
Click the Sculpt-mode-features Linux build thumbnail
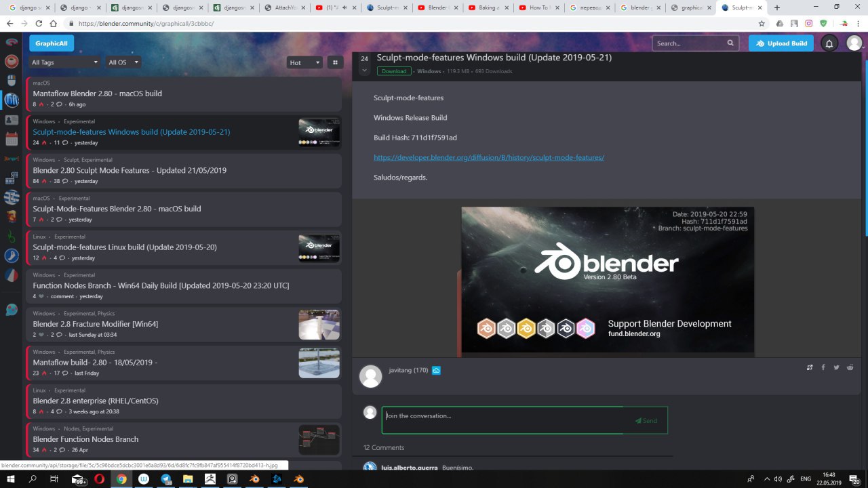coord(319,248)
